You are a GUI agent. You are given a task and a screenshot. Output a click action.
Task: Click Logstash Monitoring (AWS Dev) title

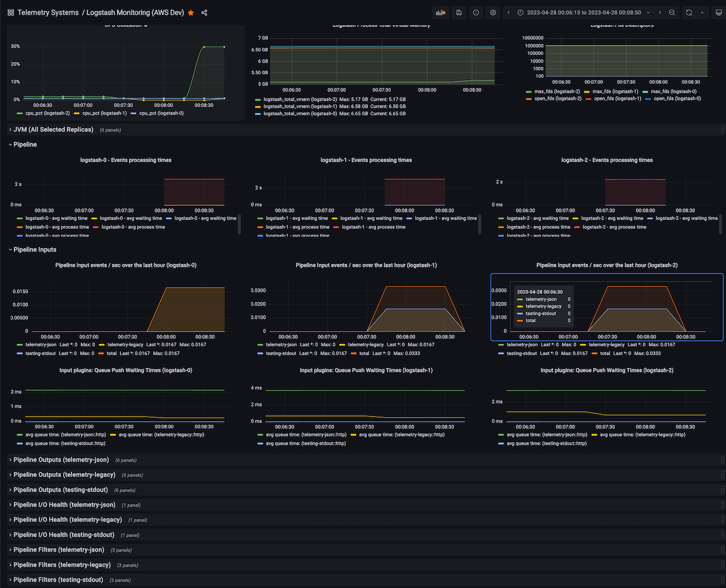[x=135, y=12]
